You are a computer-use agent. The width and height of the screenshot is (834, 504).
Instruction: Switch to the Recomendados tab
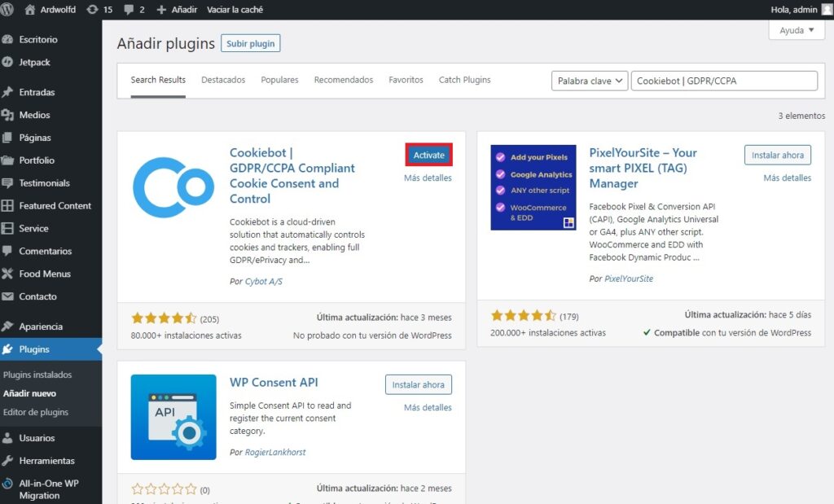tap(343, 80)
